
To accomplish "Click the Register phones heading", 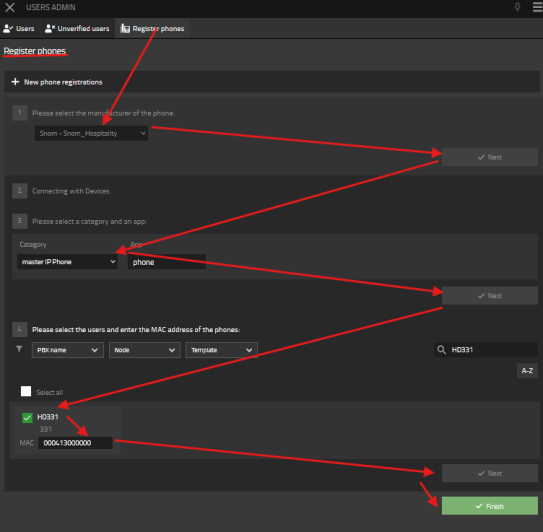I will click(35, 51).
